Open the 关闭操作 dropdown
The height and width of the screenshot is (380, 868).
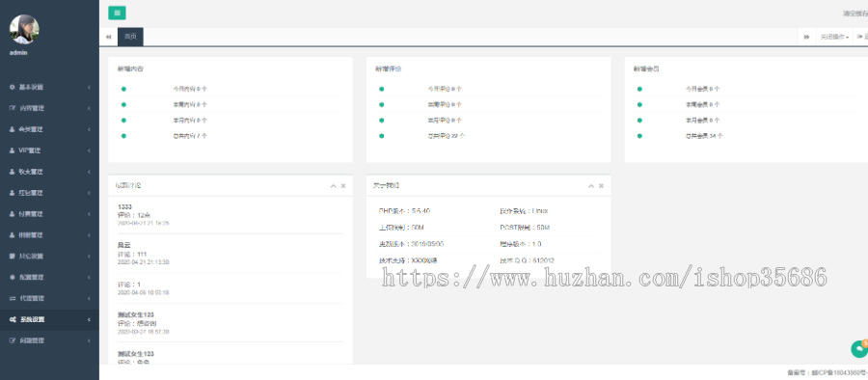[834, 37]
